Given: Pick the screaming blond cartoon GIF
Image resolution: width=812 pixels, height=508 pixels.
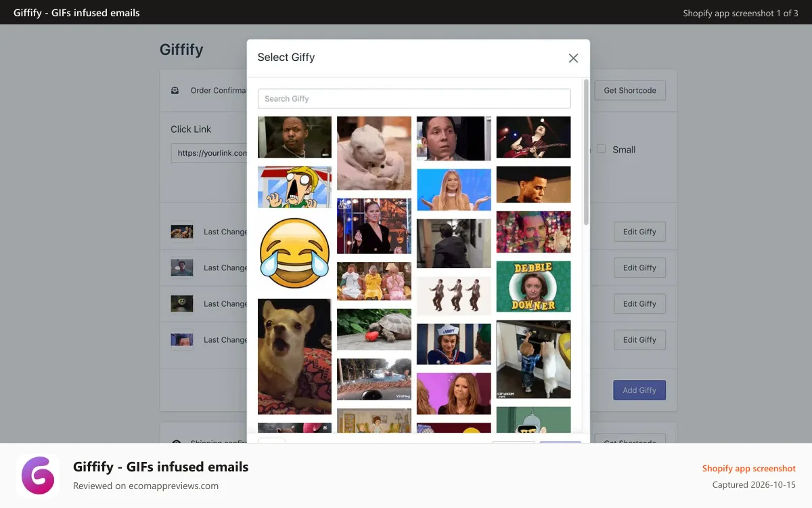Looking at the screenshot, I should pyautogui.click(x=294, y=187).
